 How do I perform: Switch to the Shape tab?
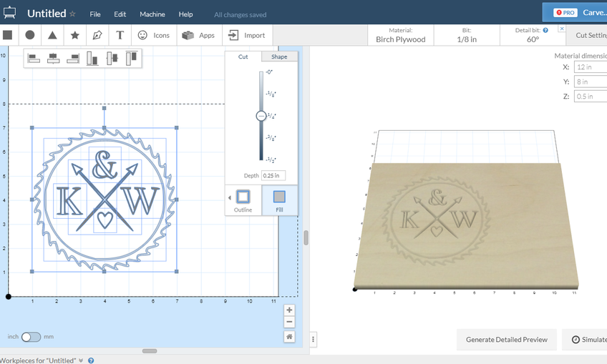point(279,56)
